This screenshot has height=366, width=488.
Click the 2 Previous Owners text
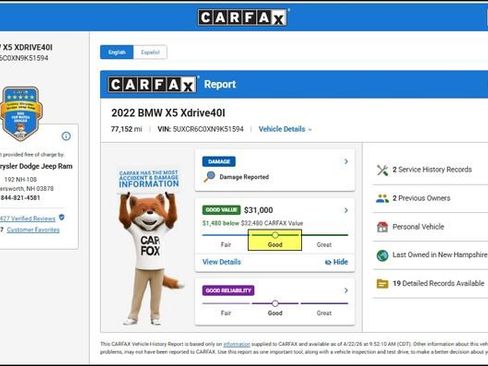tap(421, 198)
